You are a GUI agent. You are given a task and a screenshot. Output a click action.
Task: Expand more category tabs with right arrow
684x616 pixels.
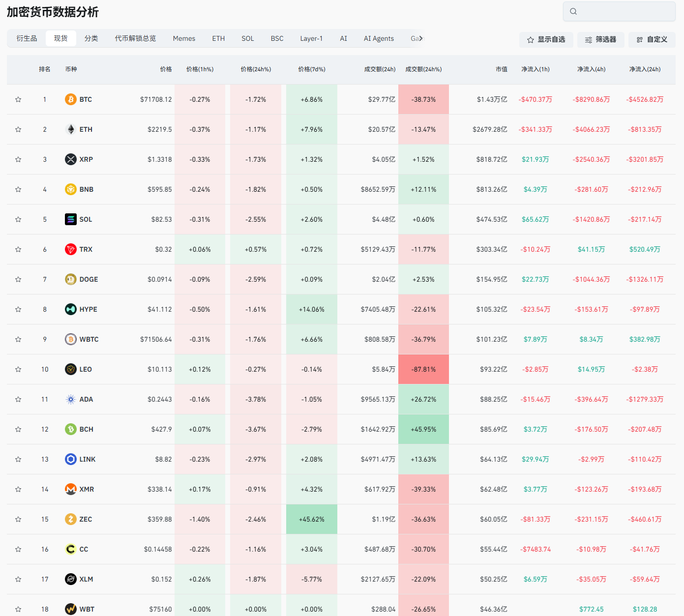pyautogui.click(x=420, y=38)
